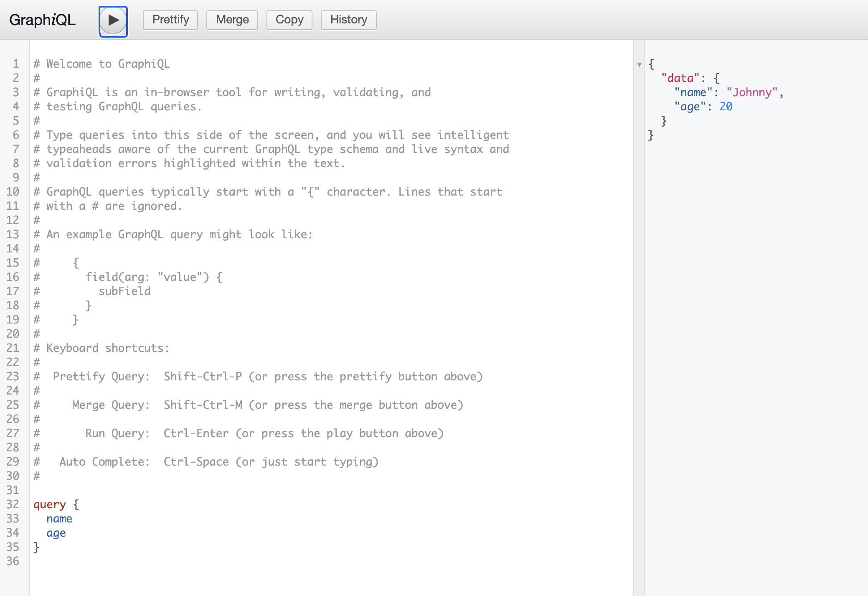Click the 'age' field in query

coord(56,533)
